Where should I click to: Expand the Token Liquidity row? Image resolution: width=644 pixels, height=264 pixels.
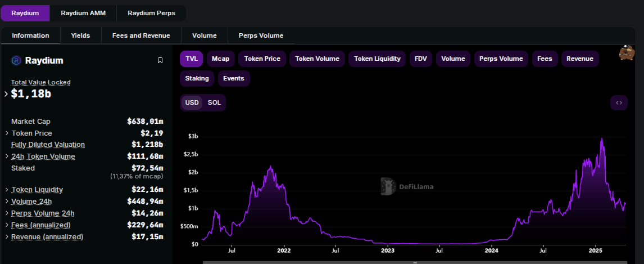[7, 190]
